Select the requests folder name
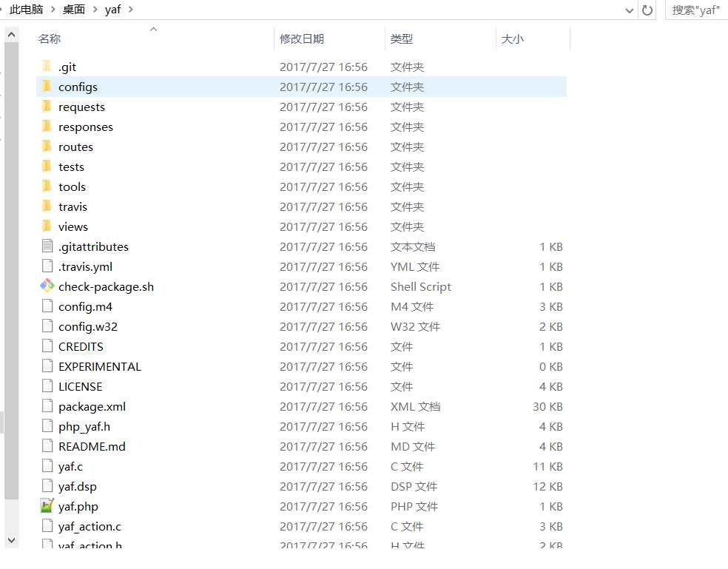The image size is (728, 569). [x=81, y=107]
